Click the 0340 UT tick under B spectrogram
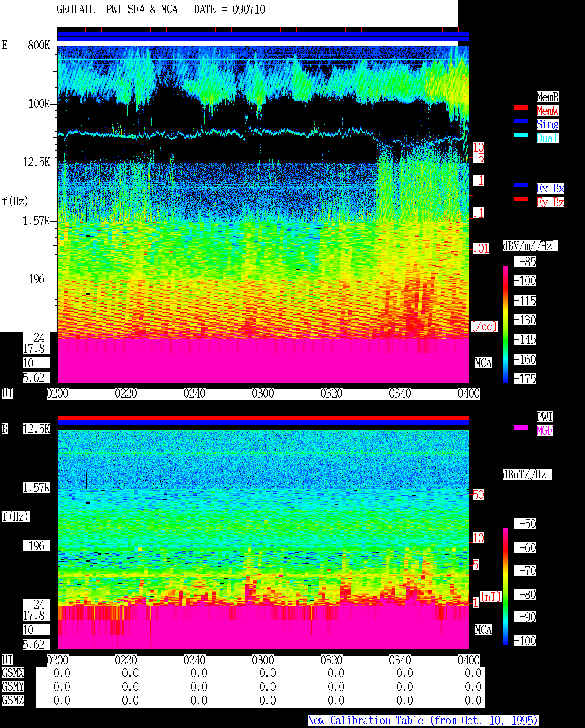 (x=400, y=660)
